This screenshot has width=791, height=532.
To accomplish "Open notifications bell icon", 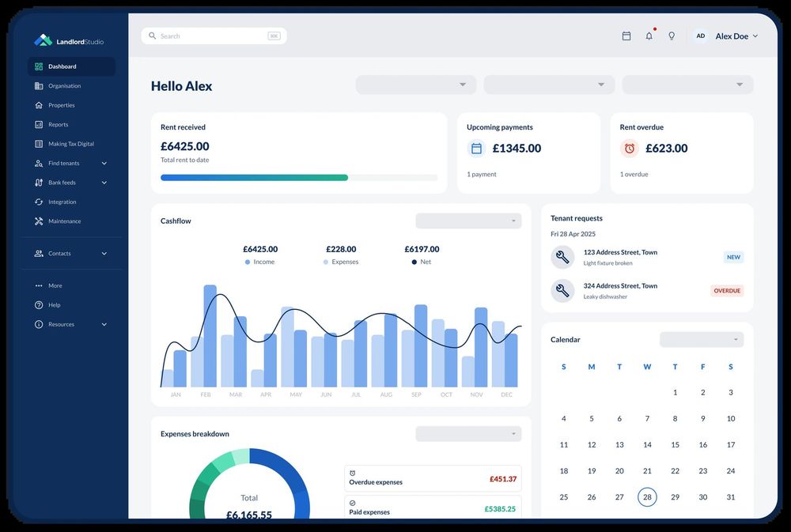I will click(x=649, y=36).
